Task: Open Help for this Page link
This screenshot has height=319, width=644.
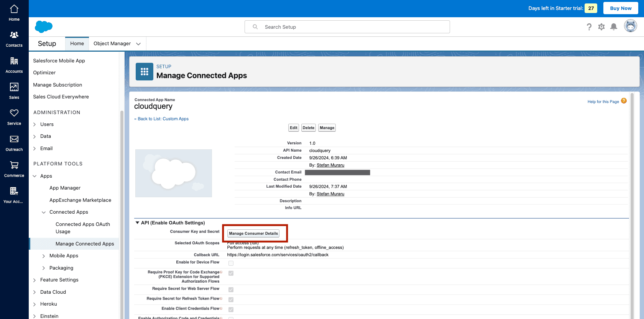Action: 603,101
